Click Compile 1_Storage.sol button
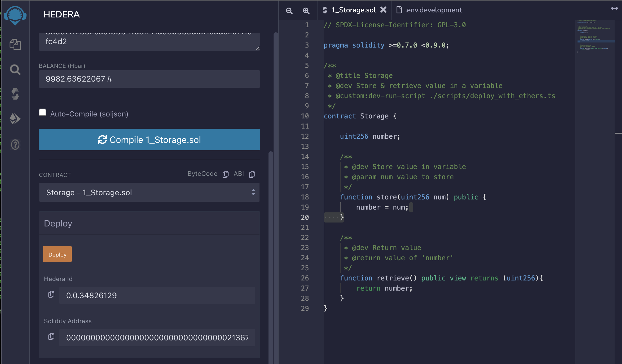622x364 pixels. (x=149, y=140)
